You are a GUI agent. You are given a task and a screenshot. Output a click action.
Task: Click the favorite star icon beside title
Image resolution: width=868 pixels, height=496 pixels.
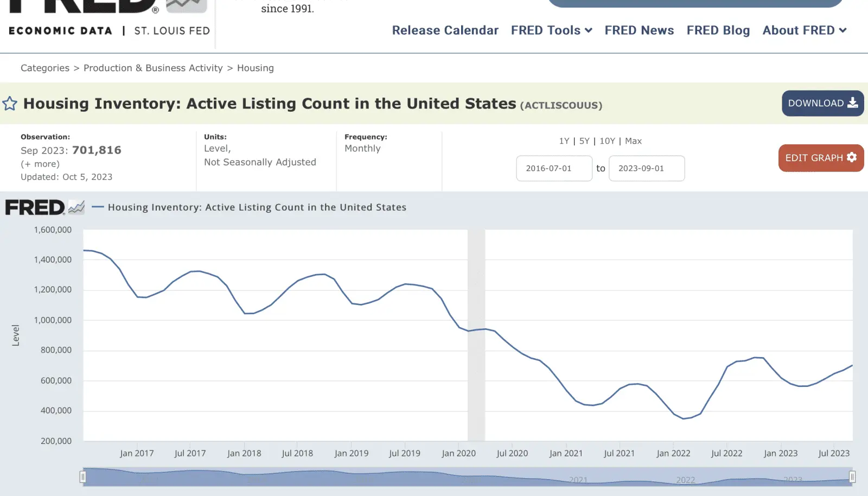coord(10,104)
